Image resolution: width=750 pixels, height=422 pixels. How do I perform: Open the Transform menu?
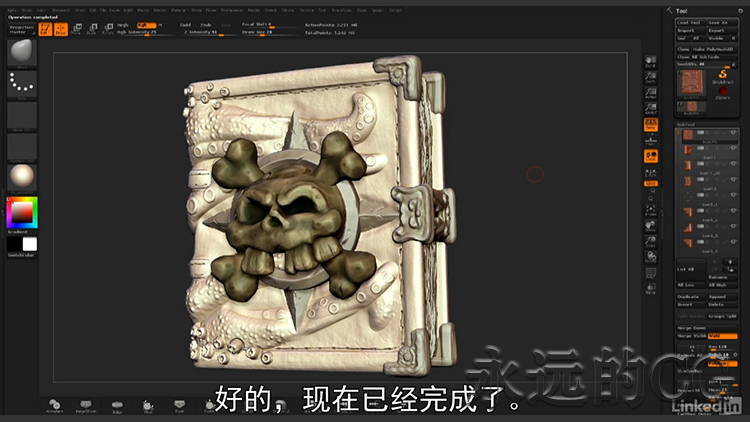(x=342, y=10)
